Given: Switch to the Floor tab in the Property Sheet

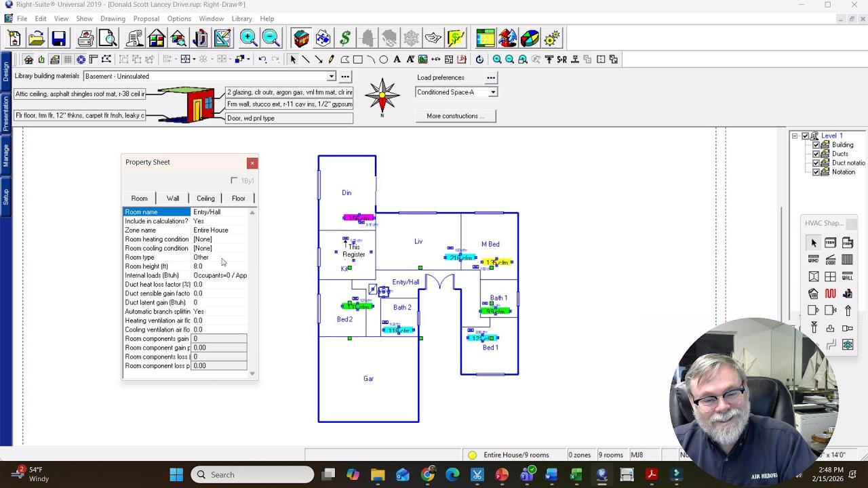Looking at the screenshot, I should (238, 198).
